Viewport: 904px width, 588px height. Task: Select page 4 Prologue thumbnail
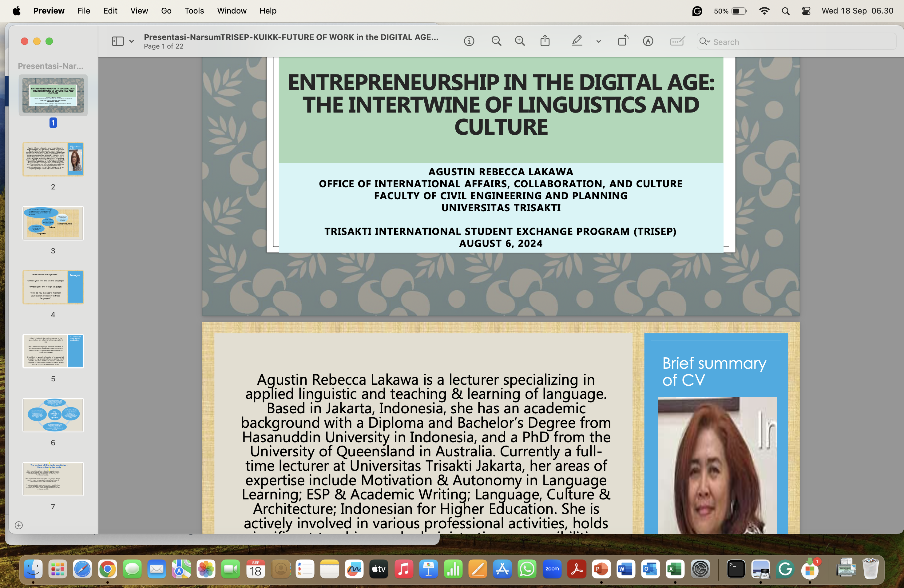coord(53,287)
